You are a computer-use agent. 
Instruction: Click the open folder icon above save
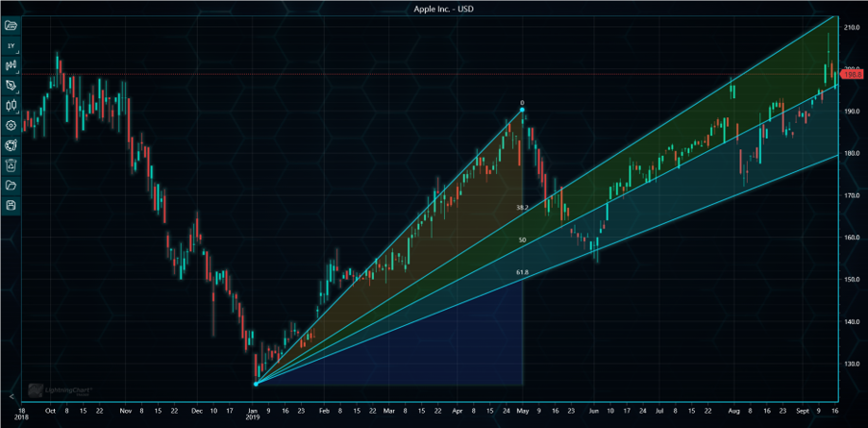point(12,185)
